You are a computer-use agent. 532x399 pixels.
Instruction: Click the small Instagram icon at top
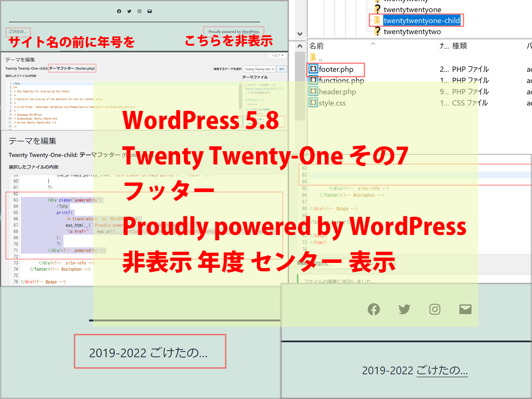click(x=139, y=12)
